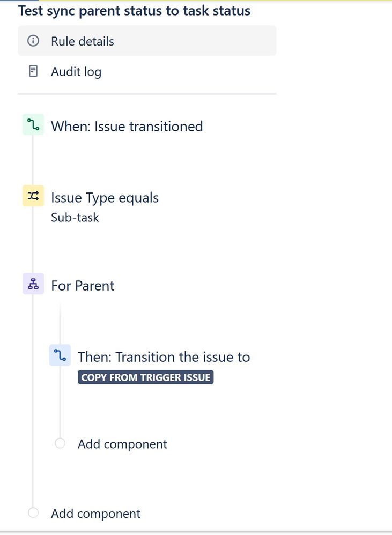392x535 pixels.
Task: Click the COPY FROM TRIGGER ISSUE badge
Action: tap(145, 377)
